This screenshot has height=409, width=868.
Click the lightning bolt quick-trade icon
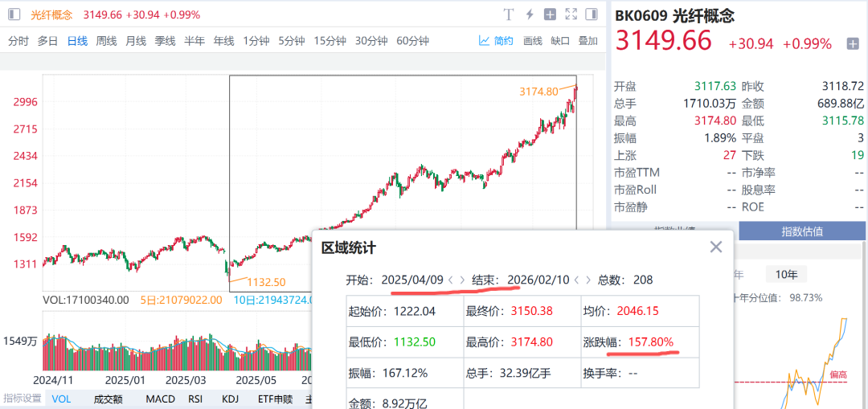pyautogui.click(x=529, y=15)
